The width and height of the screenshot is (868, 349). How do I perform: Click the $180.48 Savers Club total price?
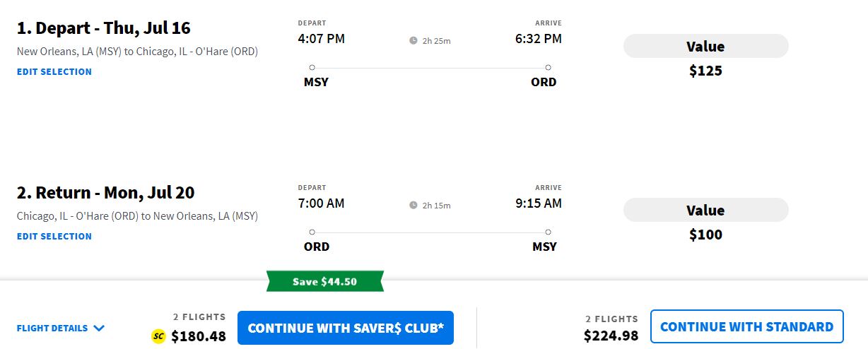click(199, 336)
